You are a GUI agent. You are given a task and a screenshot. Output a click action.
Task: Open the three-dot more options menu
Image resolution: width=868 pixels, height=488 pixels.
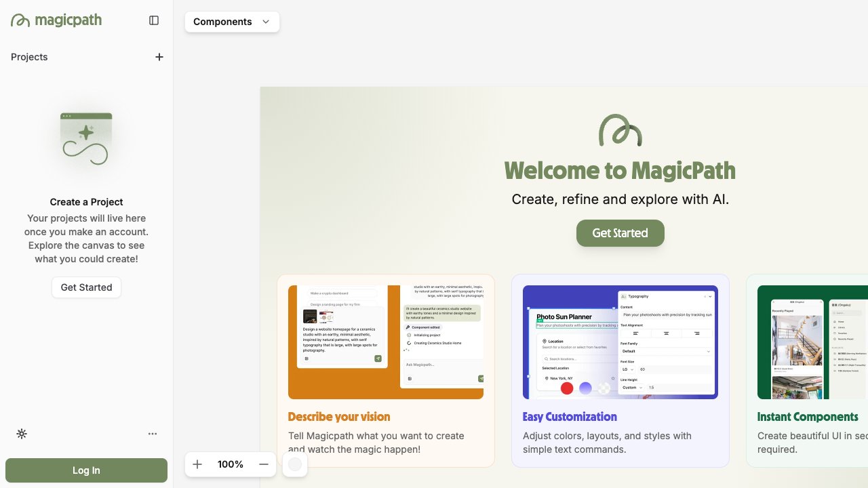pos(153,434)
